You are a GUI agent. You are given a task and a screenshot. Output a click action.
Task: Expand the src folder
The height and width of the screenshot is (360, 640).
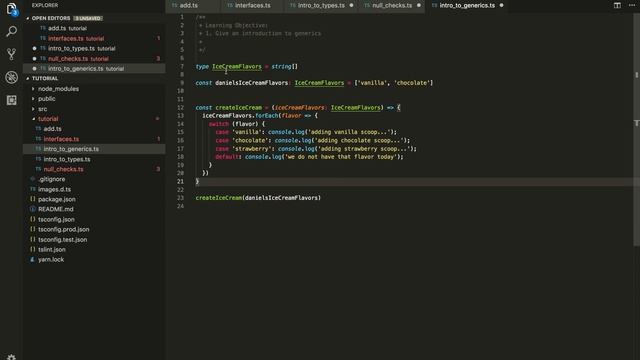click(42, 109)
